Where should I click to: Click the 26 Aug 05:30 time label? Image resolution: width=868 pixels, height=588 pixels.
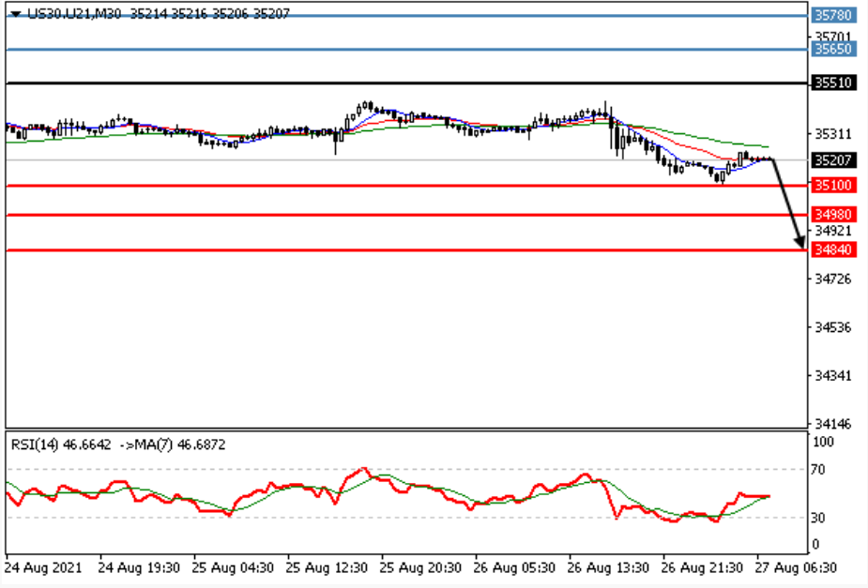click(515, 568)
